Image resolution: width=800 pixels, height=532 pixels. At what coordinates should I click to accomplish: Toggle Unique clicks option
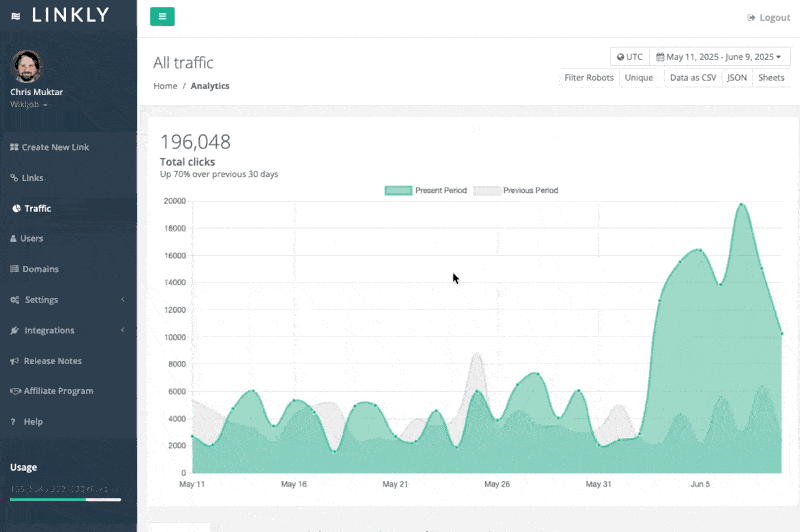click(x=639, y=78)
